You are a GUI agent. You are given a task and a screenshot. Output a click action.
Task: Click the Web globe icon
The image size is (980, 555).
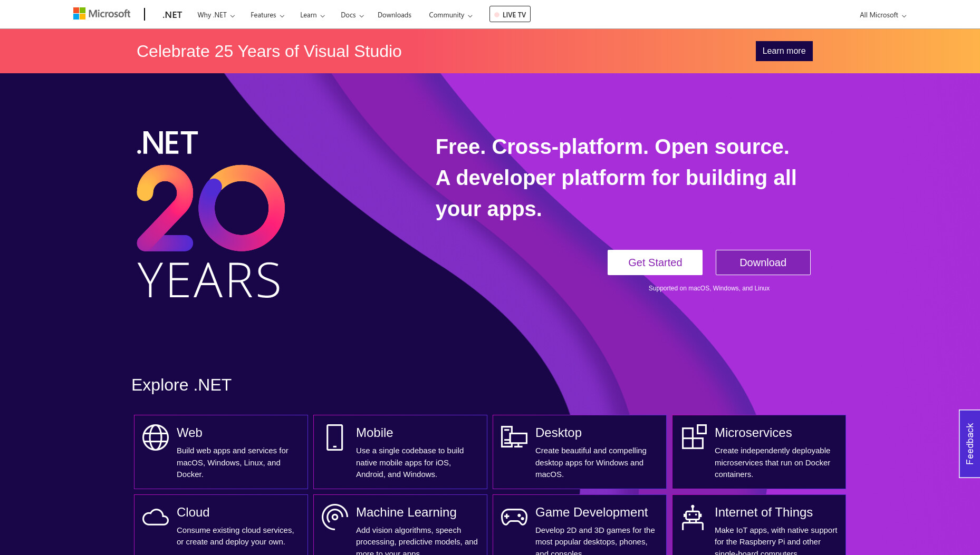coord(156,437)
